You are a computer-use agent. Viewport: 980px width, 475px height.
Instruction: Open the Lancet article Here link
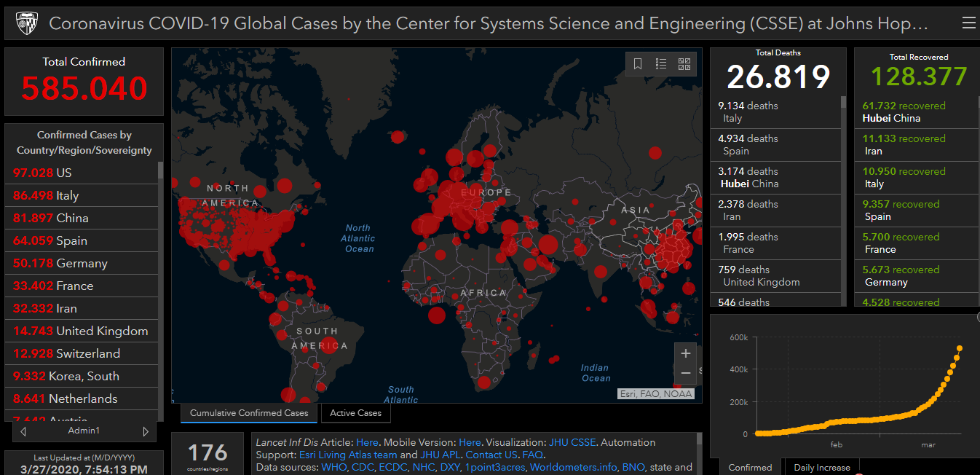pos(367,442)
